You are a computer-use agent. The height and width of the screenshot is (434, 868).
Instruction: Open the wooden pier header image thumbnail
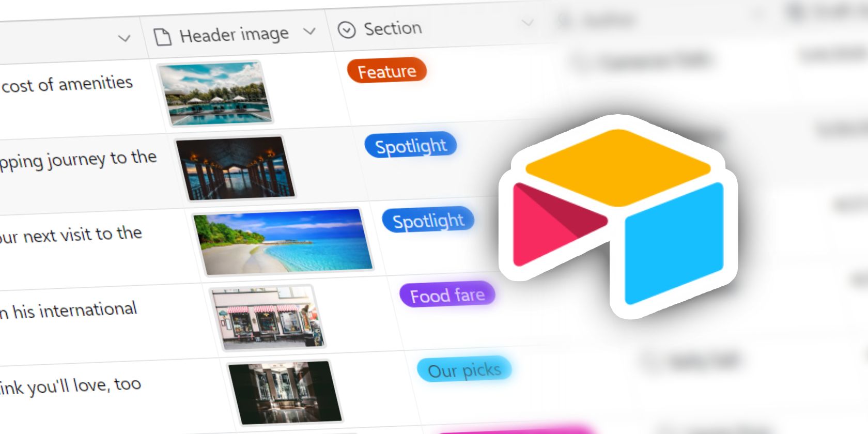pyautogui.click(x=236, y=168)
